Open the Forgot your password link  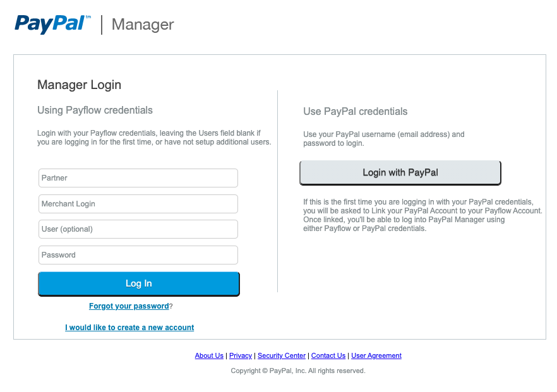pos(129,306)
